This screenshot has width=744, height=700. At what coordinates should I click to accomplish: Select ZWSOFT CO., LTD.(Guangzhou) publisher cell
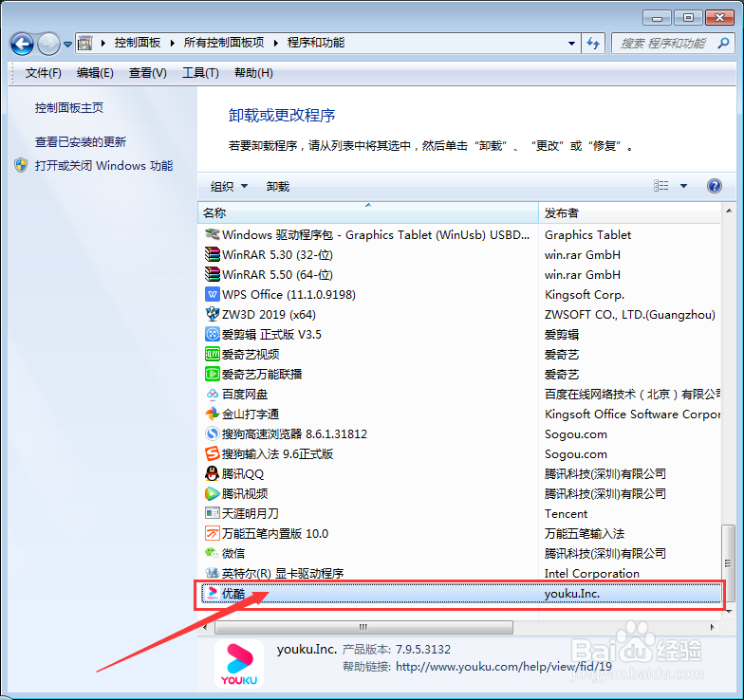(x=630, y=315)
